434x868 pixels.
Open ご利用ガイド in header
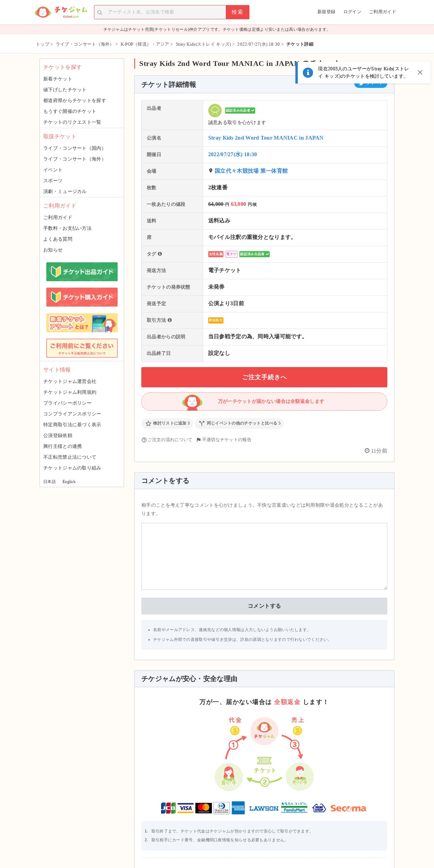pos(382,12)
